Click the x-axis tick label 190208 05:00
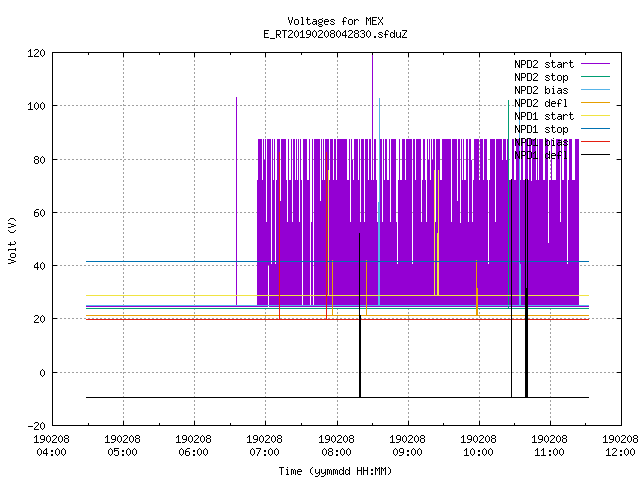The width and height of the screenshot is (640, 480). pos(122,446)
